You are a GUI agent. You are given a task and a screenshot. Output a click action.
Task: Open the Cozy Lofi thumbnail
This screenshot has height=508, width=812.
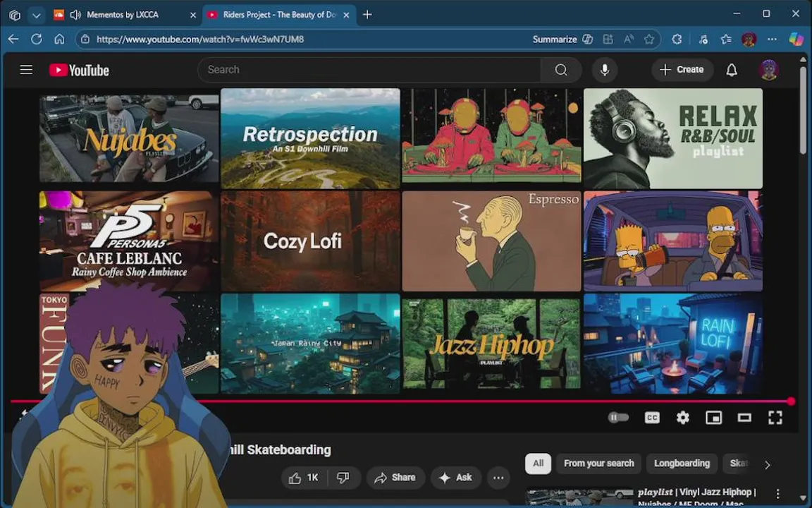pyautogui.click(x=310, y=241)
